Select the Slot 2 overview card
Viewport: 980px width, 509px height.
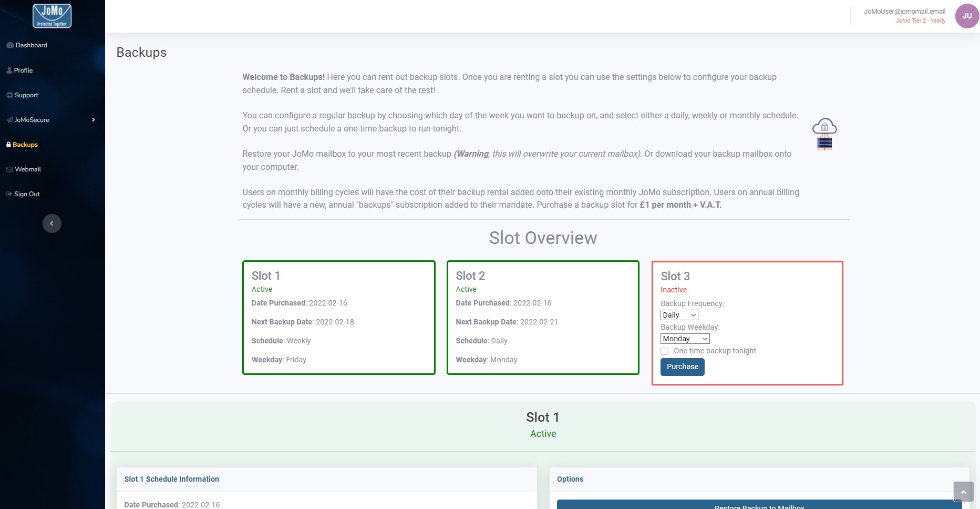coord(543,318)
